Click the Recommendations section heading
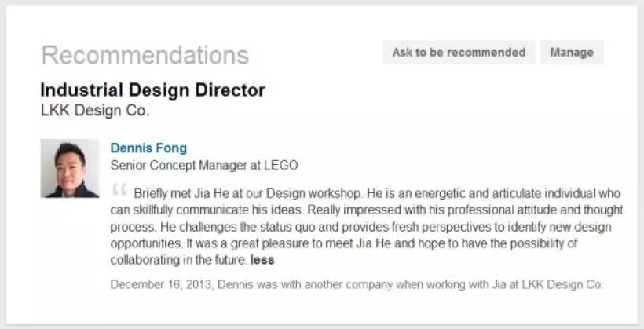Viewport: 644px width, 329px height. [145, 55]
